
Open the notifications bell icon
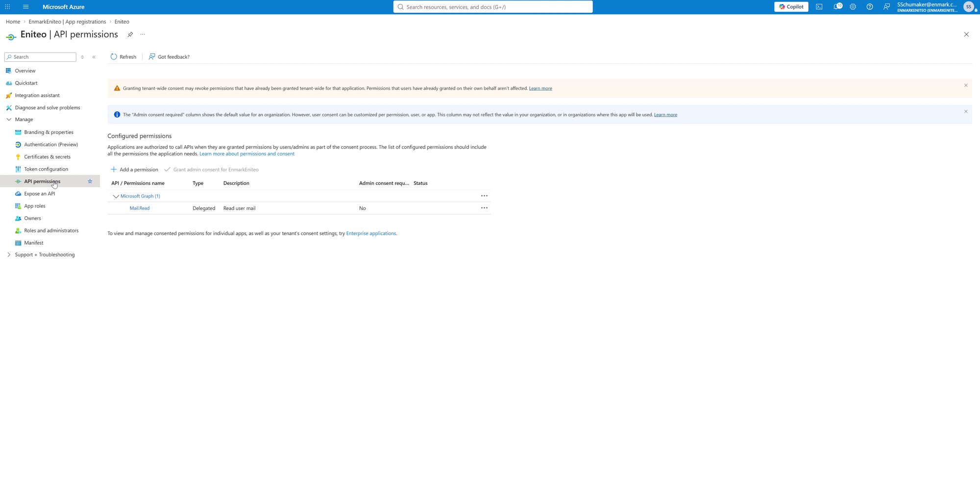(x=837, y=7)
